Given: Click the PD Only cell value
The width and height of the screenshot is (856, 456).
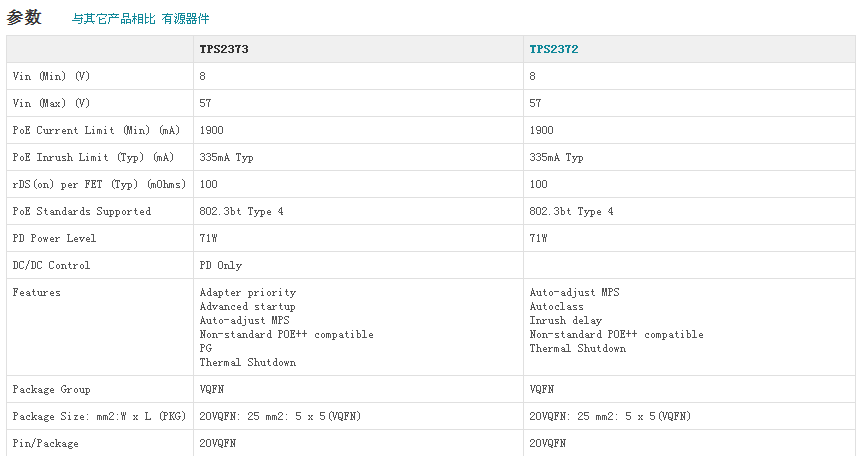Looking at the screenshot, I should tap(220, 265).
